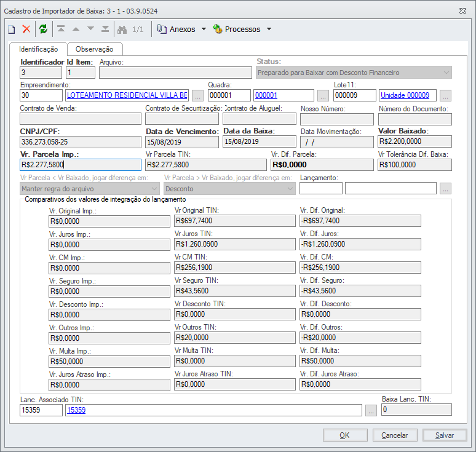Open LOTEAMENTO RESIDENCIAL VILLA link
Image resolution: width=476 pixels, height=452 pixels.
pos(127,95)
